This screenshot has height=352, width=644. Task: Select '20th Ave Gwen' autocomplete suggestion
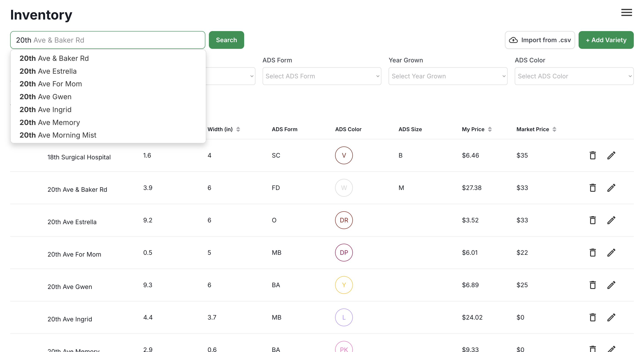click(45, 97)
